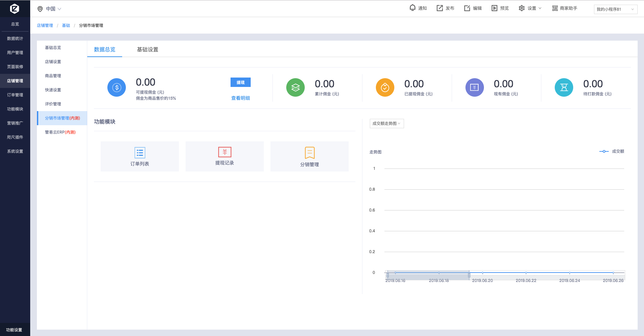
Task: Click the purple 现有佣金 icon
Action: click(475, 88)
